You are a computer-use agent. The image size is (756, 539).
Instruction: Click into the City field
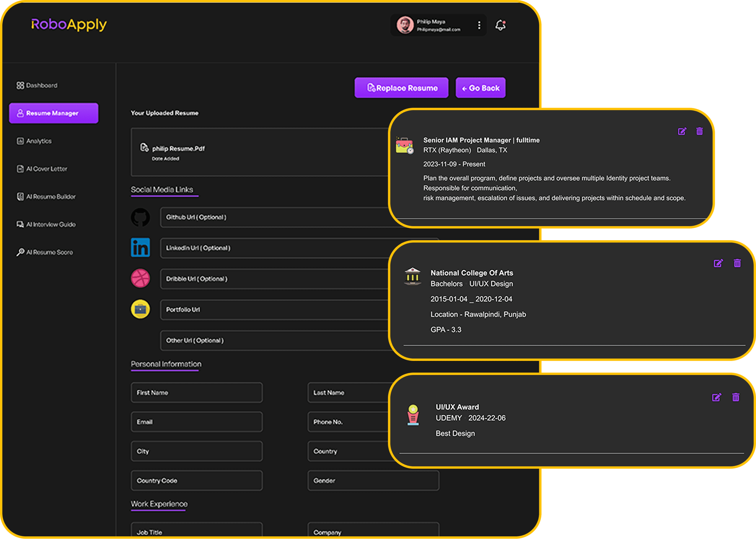pyautogui.click(x=197, y=451)
